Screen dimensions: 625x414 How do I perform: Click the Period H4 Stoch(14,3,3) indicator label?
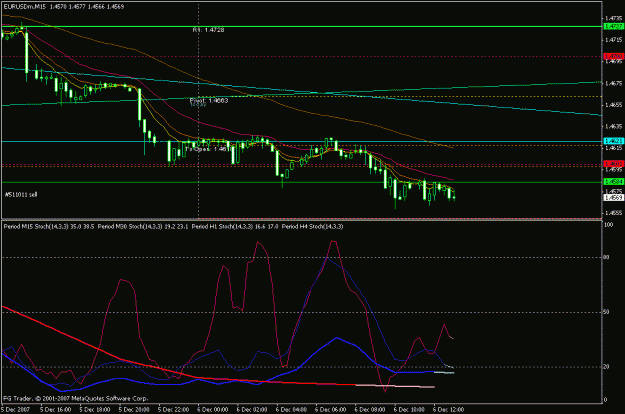tap(312, 226)
